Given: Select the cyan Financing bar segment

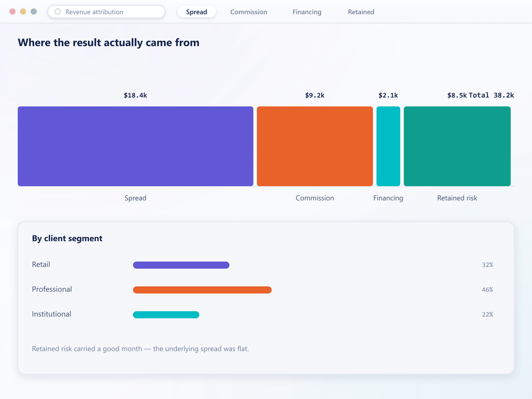Looking at the screenshot, I should pyautogui.click(x=388, y=146).
